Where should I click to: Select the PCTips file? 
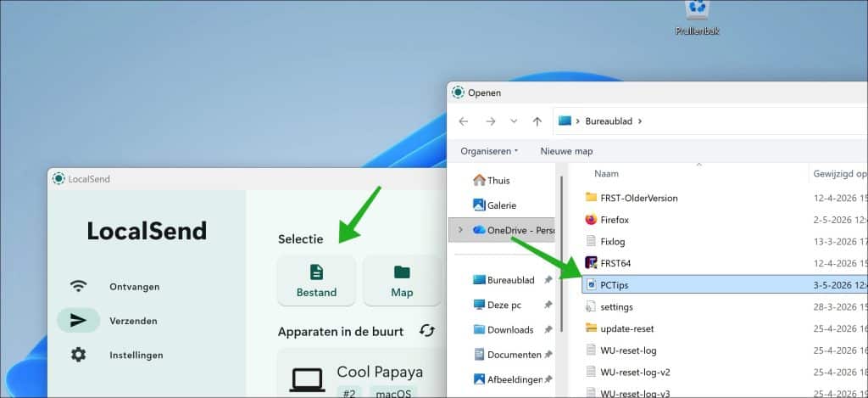click(x=725, y=285)
